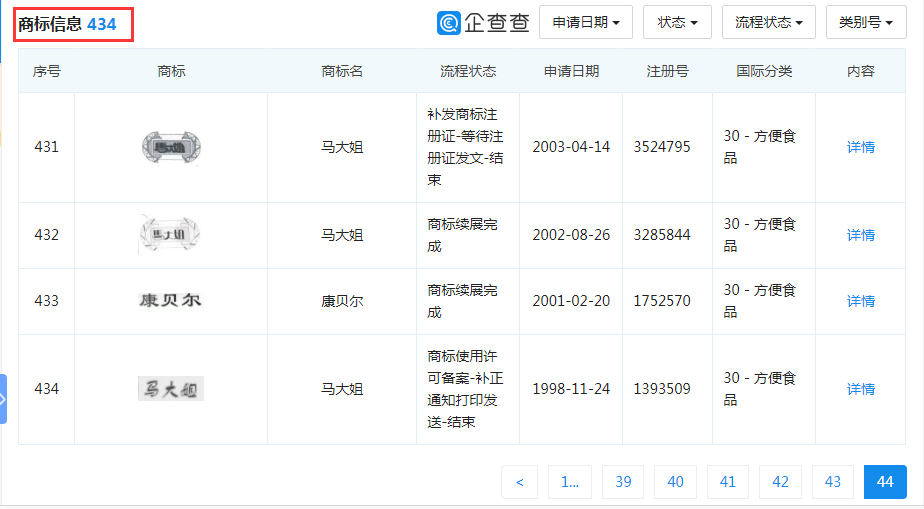
Task: Expand the 流程状态 dropdown filter
Action: pyautogui.click(x=768, y=22)
